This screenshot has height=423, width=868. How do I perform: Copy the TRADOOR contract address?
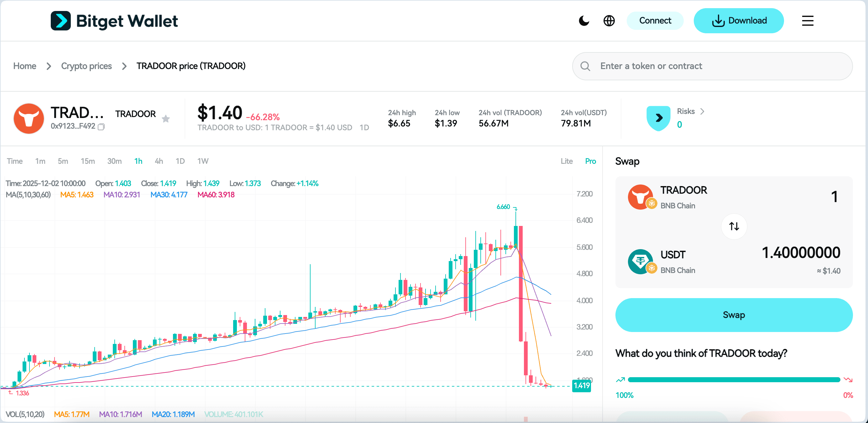click(x=101, y=127)
